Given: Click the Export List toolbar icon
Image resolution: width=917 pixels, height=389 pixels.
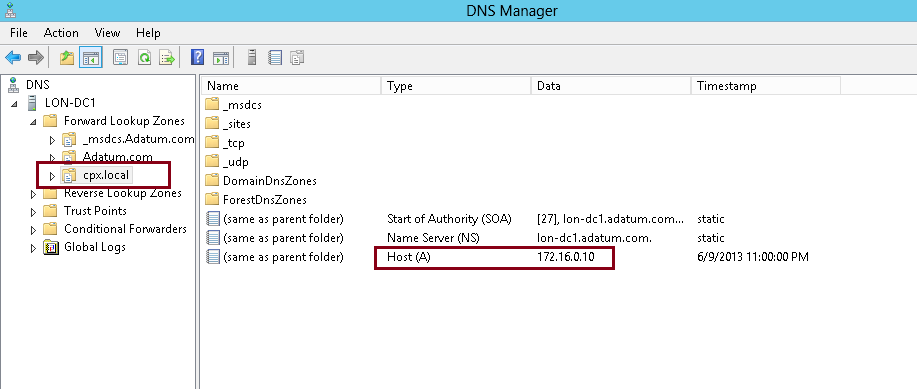Looking at the screenshot, I should 168,57.
